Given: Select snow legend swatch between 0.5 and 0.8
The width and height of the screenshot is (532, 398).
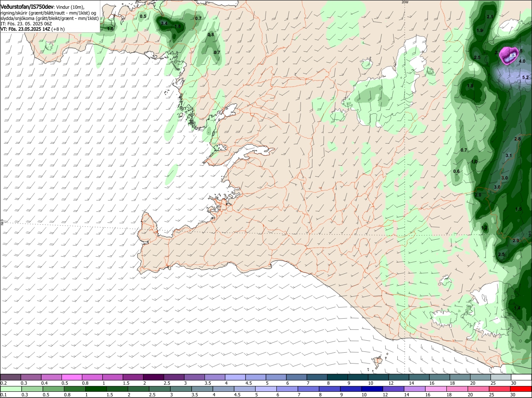Looking at the screenshot, I should [71, 377].
